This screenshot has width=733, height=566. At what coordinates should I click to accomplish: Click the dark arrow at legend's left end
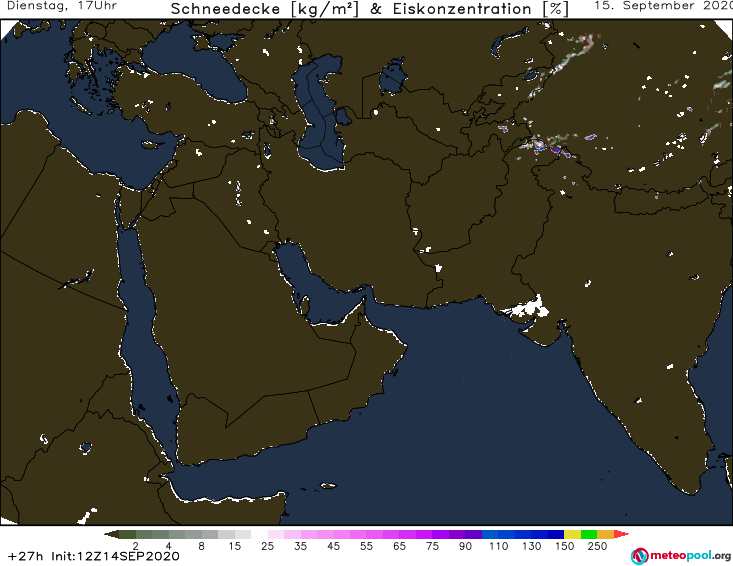pos(112,534)
